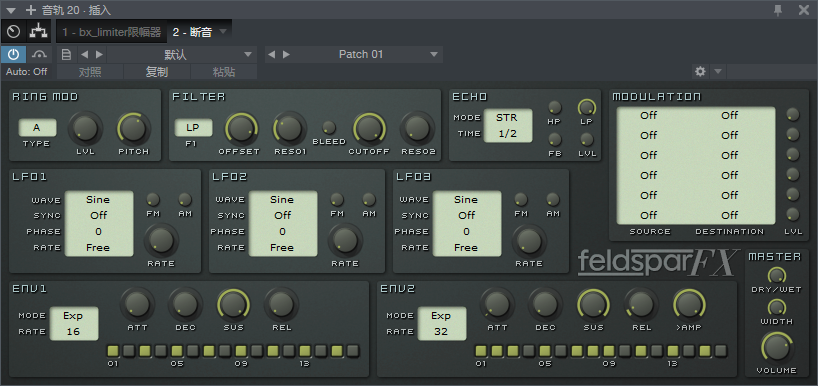Click the Filter RESO1 knob
Screen dimensions: 818x386
(x=290, y=128)
